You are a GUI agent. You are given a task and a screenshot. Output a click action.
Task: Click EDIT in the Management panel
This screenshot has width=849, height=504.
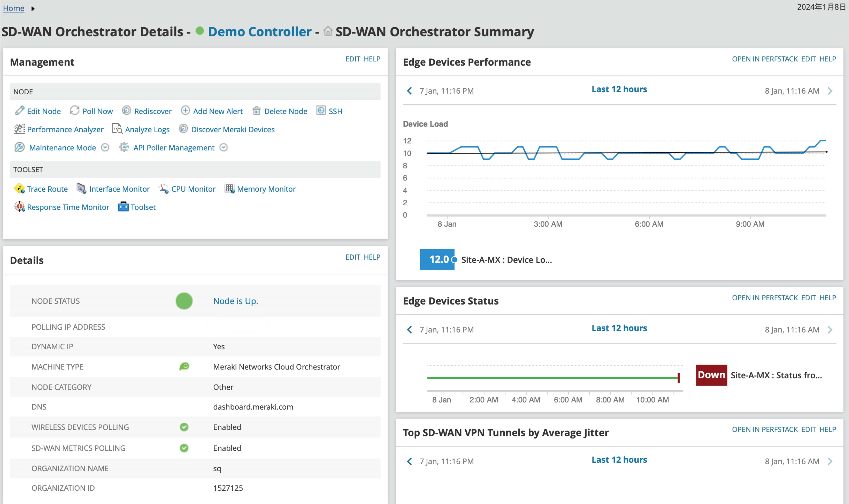pyautogui.click(x=352, y=59)
